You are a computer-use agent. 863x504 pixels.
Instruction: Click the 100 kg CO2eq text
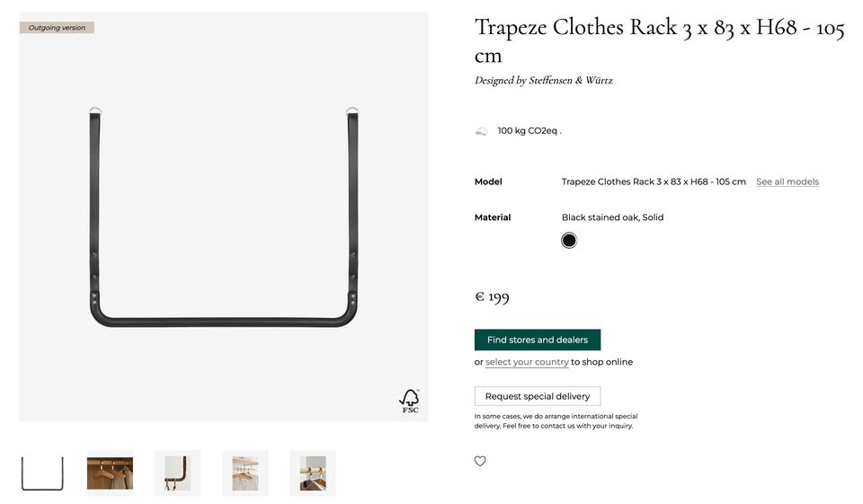529,131
